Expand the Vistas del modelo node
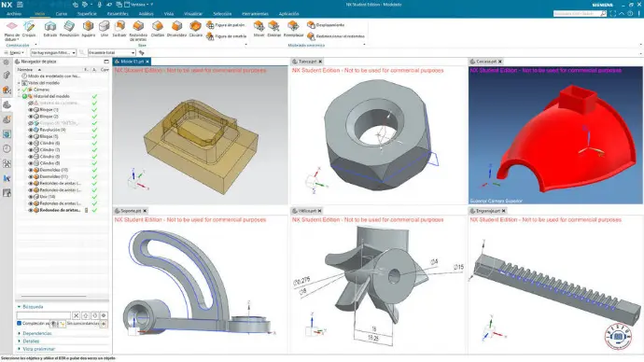644x362 pixels. pyautogui.click(x=19, y=83)
